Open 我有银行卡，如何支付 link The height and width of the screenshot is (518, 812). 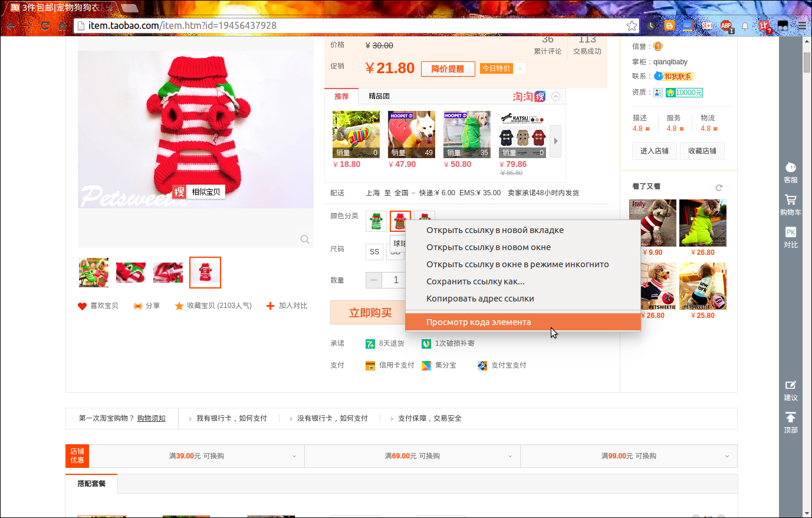tap(232, 418)
